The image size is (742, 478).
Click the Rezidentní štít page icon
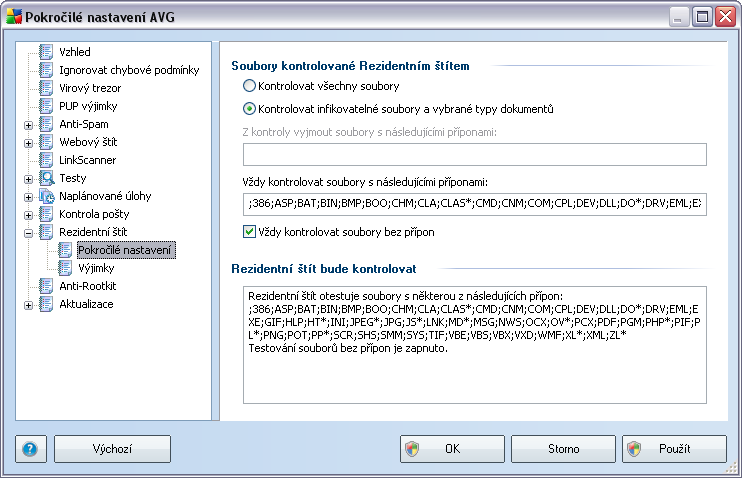(x=46, y=232)
